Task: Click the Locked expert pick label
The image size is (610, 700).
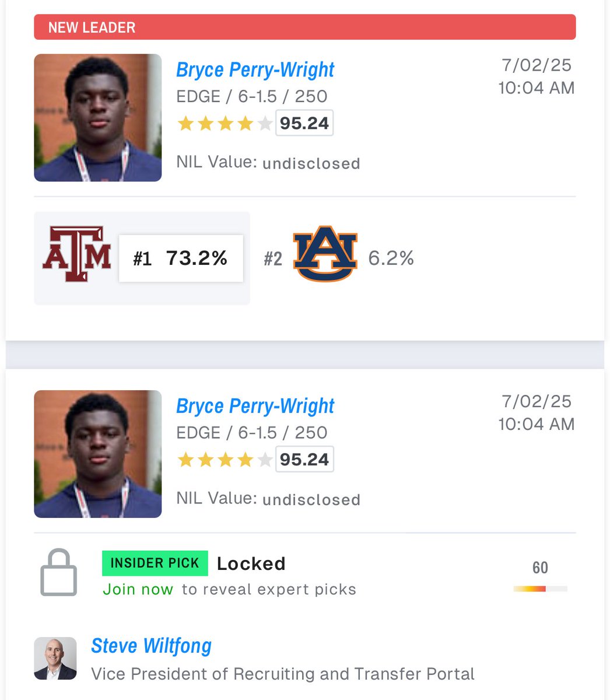Action: (x=251, y=563)
